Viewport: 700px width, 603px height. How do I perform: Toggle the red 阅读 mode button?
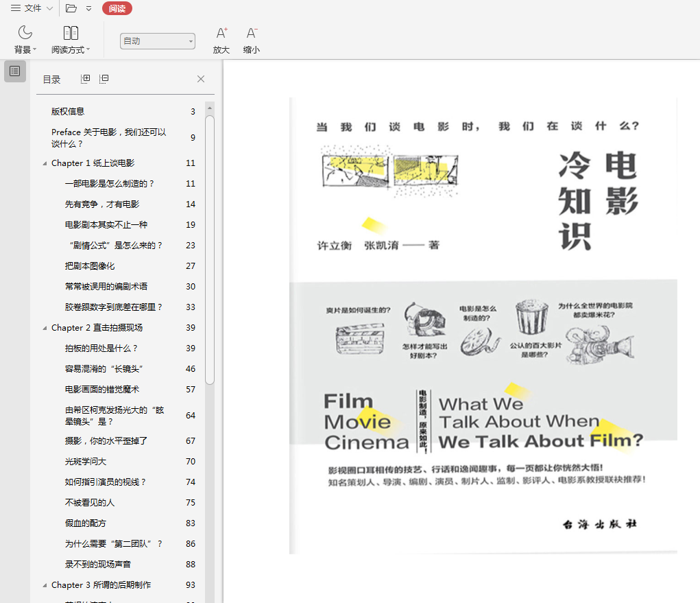(x=117, y=8)
